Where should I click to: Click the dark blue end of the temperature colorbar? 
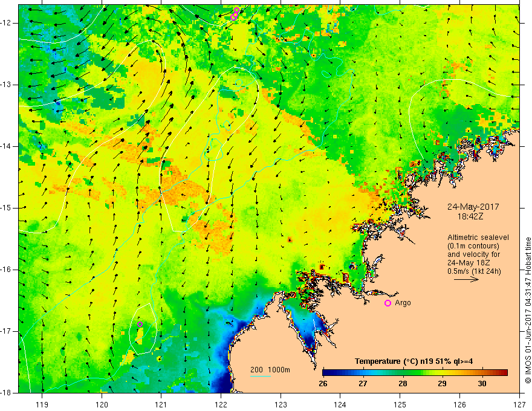[x=326, y=373]
